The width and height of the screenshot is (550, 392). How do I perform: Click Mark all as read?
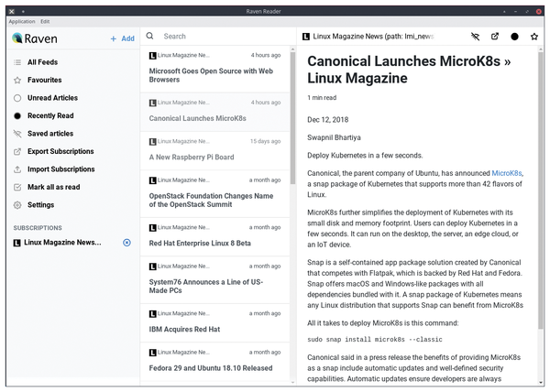pos(54,188)
